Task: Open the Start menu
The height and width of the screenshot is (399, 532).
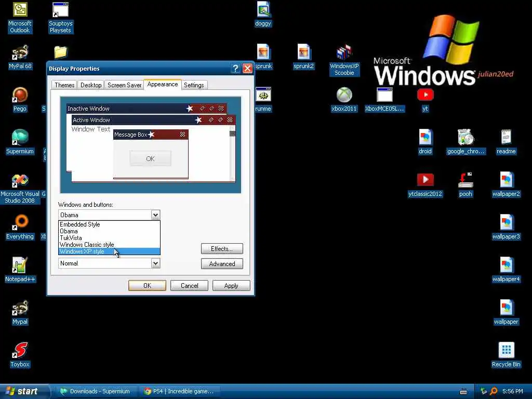Action: point(24,391)
